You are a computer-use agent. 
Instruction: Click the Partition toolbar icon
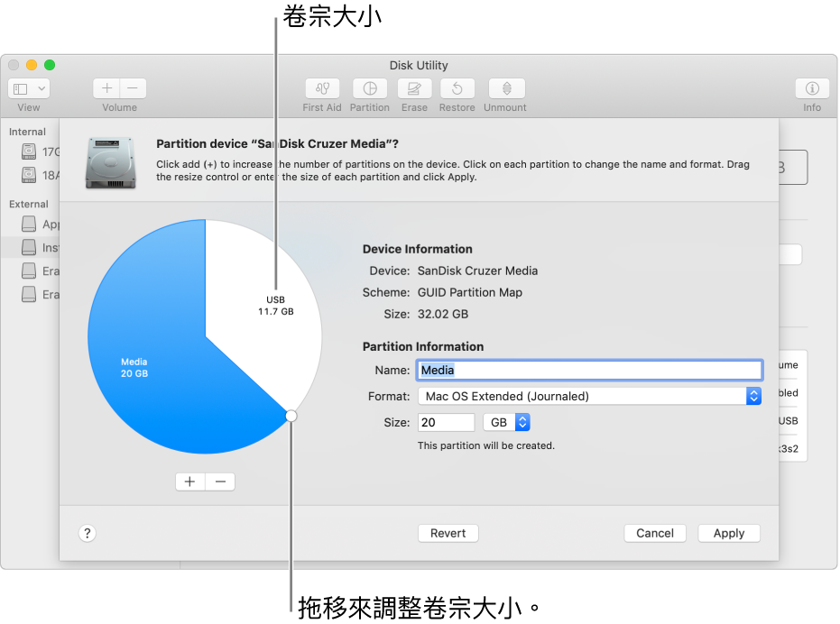370,88
